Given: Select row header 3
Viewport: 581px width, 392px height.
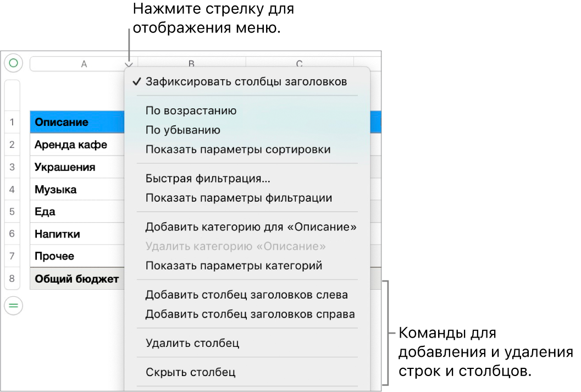Looking at the screenshot, I should coord(12,167).
